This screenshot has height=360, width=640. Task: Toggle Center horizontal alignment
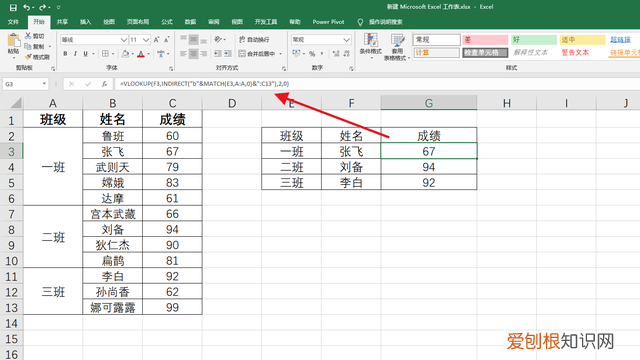point(193,53)
